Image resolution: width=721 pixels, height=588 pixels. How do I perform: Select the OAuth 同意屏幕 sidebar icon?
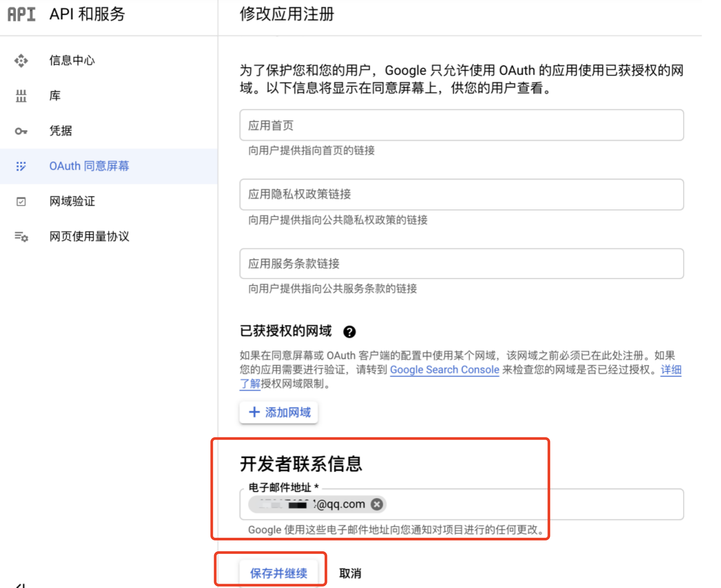pos(21,166)
